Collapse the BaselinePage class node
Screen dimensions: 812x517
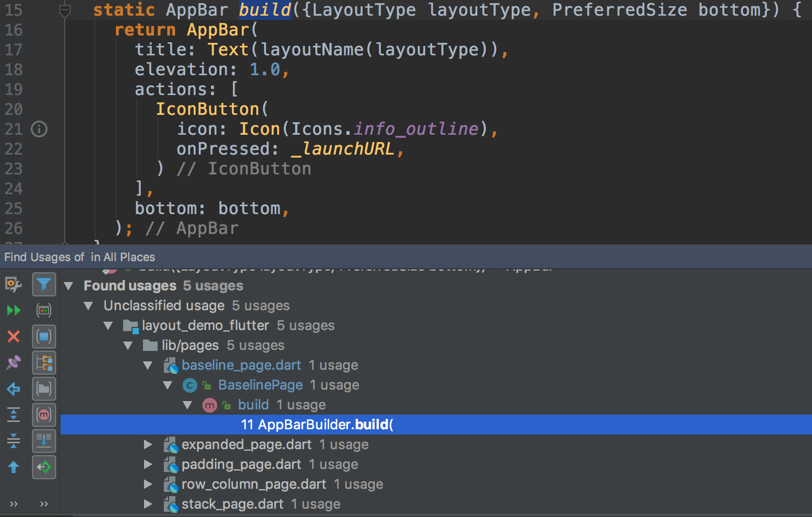[x=168, y=385]
